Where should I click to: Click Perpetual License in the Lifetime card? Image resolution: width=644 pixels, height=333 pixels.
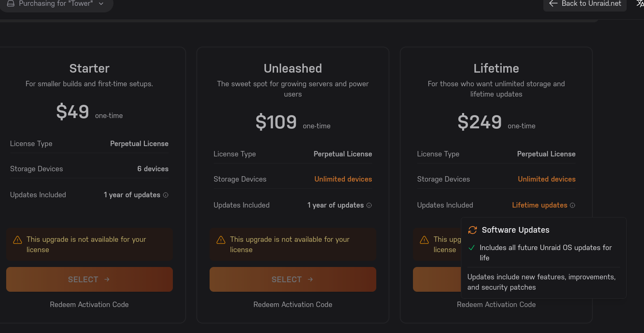(x=546, y=154)
